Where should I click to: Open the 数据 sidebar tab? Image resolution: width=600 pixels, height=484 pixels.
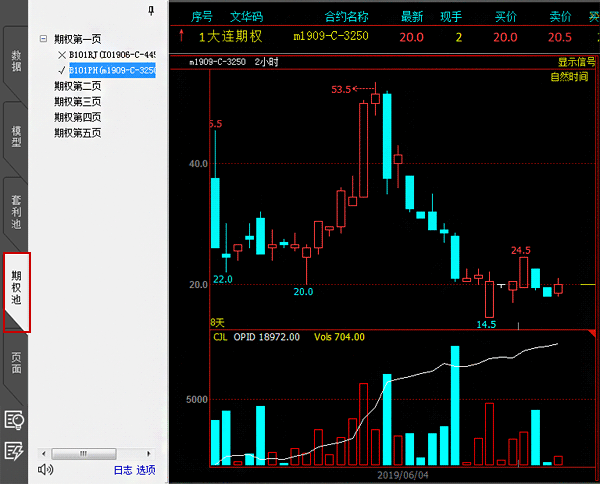pos(15,61)
